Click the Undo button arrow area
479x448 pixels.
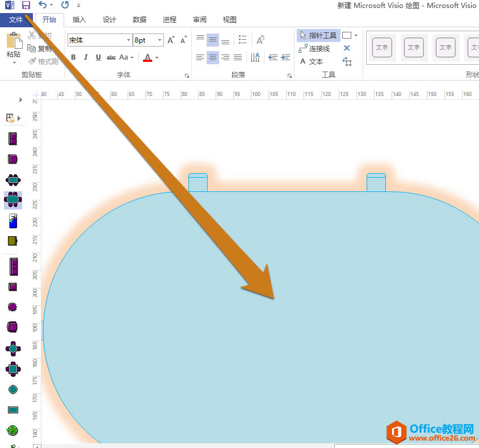(x=41, y=5)
